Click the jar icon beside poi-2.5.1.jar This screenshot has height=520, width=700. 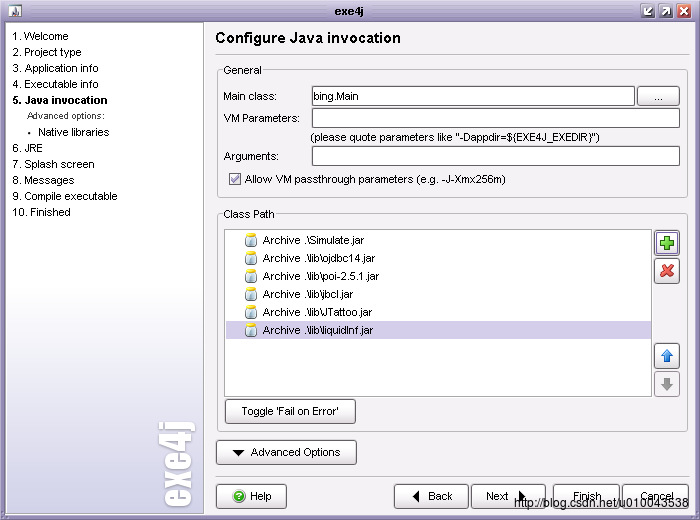(251, 276)
